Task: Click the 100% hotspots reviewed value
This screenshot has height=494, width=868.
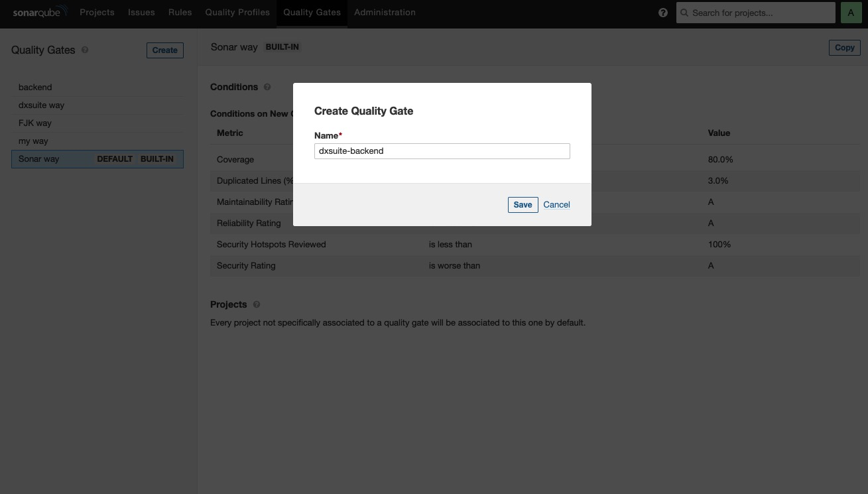Action: [x=719, y=244]
